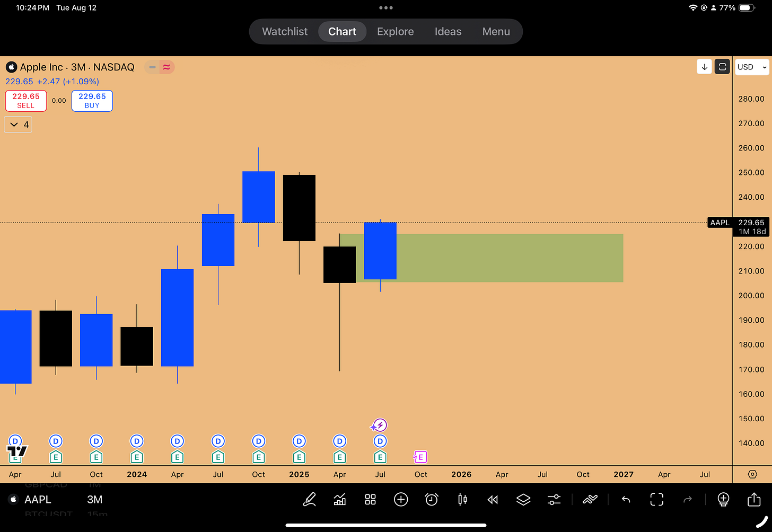Tap the Wi-Fi status icon
This screenshot has width=772, height=532.
click(x=693, y=8)
